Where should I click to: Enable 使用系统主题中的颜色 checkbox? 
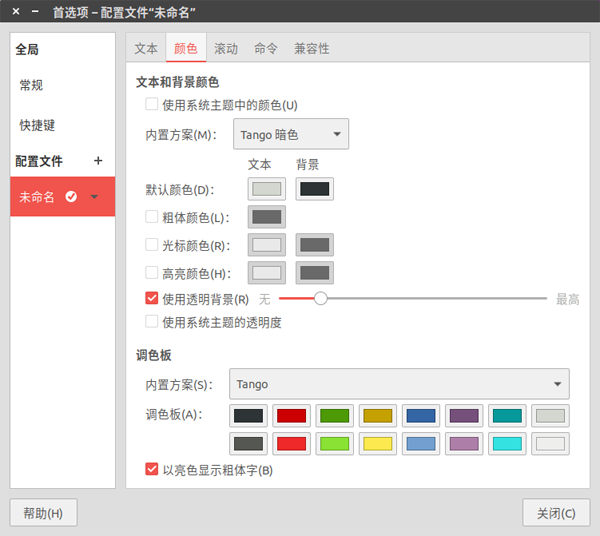[152, 104]
